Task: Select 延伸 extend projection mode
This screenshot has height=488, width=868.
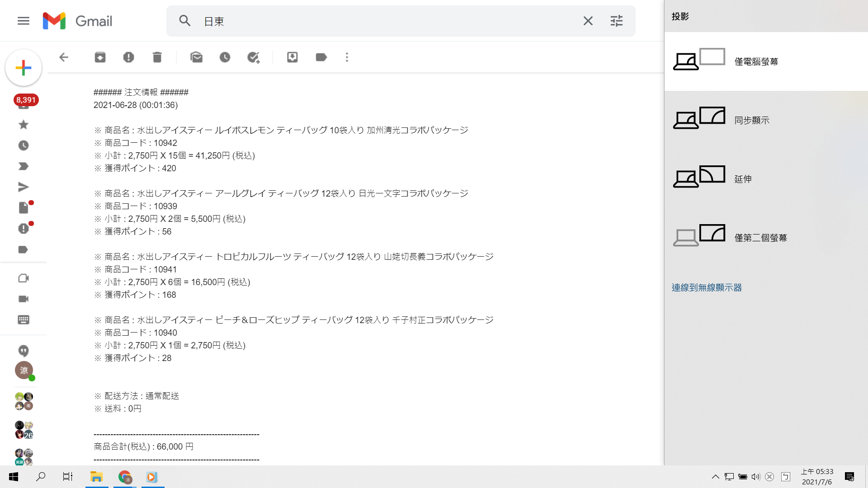Action: 766,179
